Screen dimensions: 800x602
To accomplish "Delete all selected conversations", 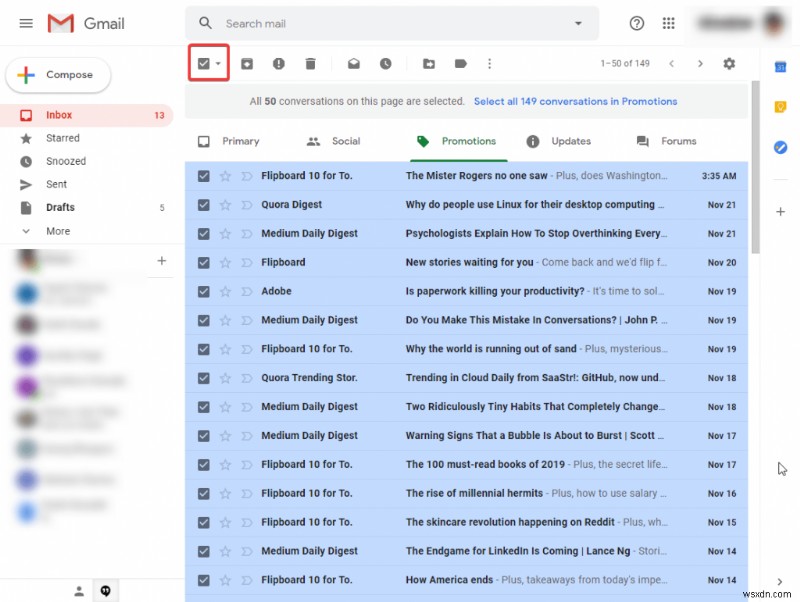I will 311,63.
